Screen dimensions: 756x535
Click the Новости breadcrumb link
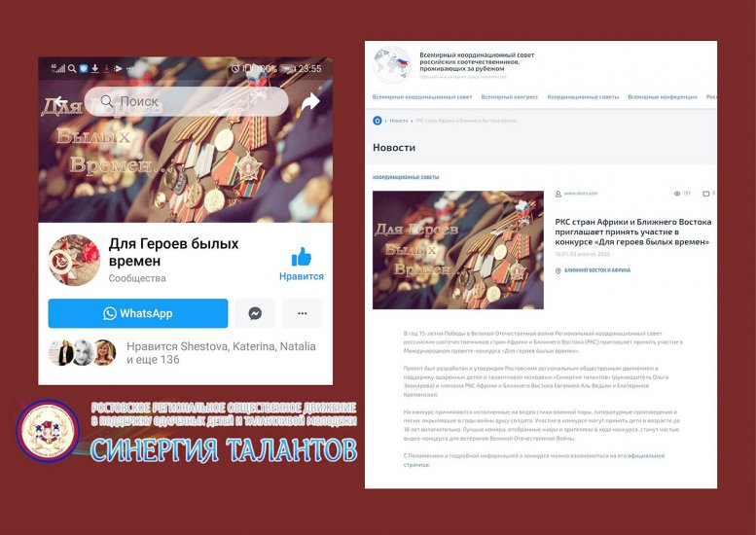(x=399, y=121)
